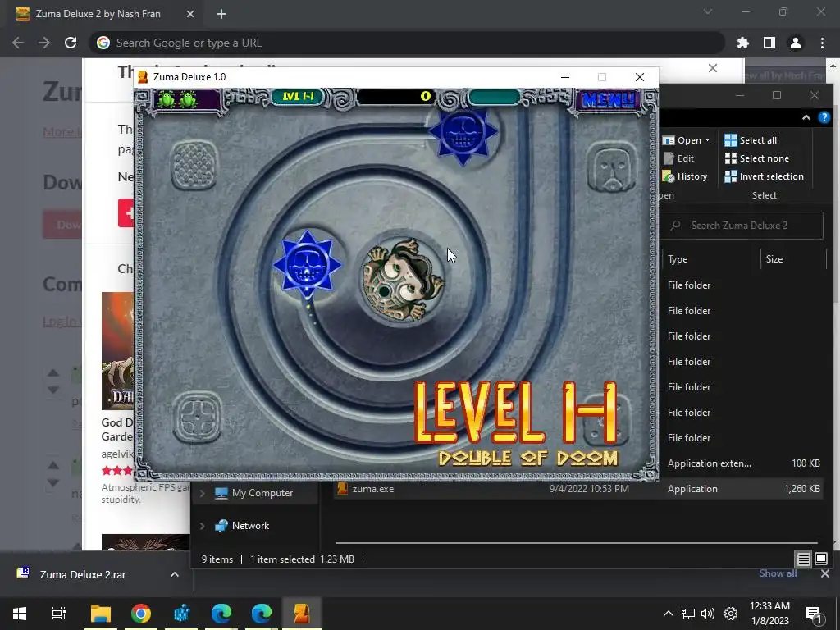Toggle Chrome side panel icon
840x630 pixels.
click(x=769, y=43)
